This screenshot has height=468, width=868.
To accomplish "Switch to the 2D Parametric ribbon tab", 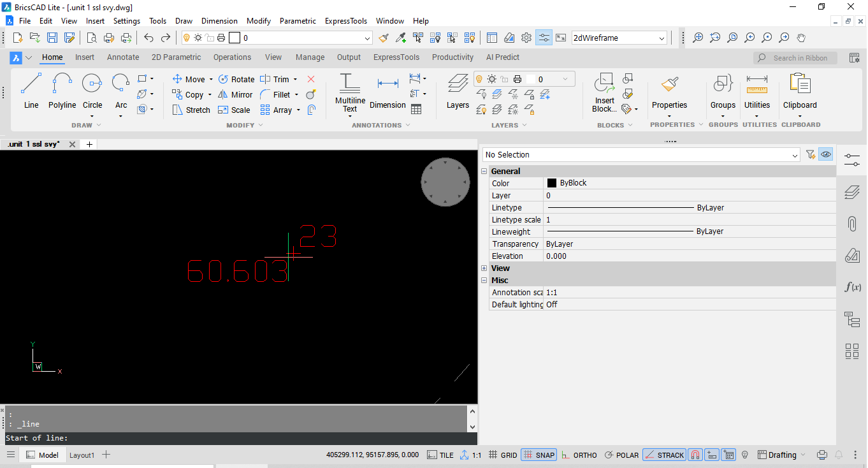I will [x=176, y=57].
